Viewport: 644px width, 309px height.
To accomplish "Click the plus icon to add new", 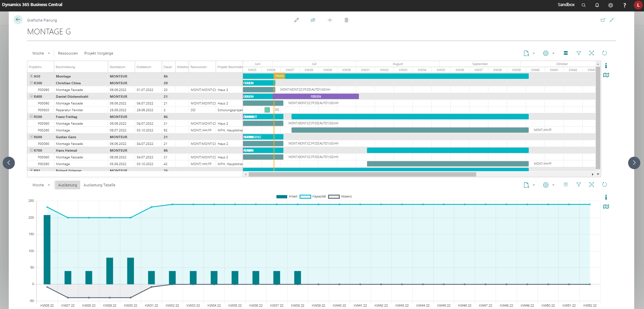I will click(x=330, y=20).
